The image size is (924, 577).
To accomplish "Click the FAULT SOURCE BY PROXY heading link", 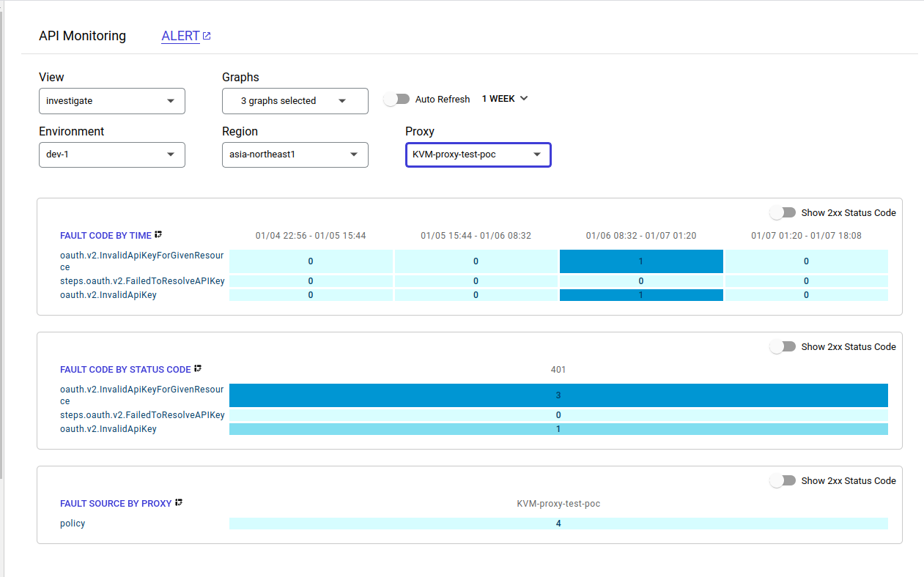I will coord(116,504).
